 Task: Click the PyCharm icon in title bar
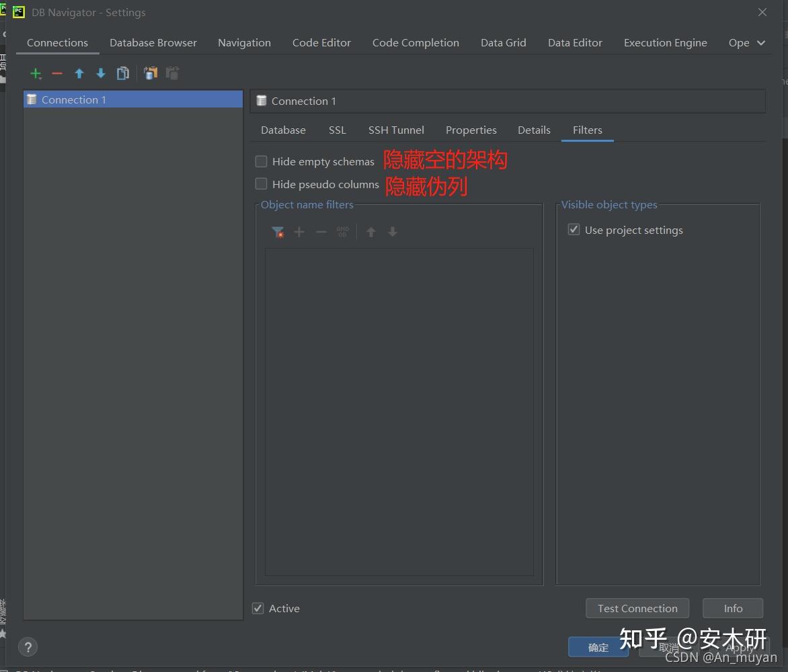pos(19,12)
